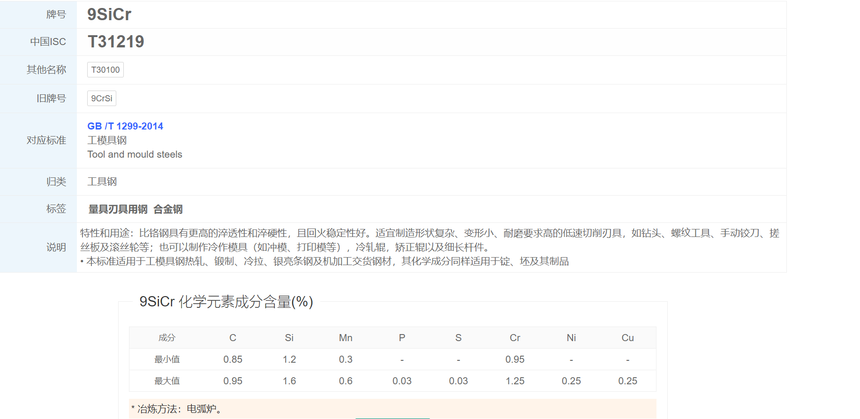Screen dimensions: 860x419
Task: Click the Mn column header
Action: (345, 338)
